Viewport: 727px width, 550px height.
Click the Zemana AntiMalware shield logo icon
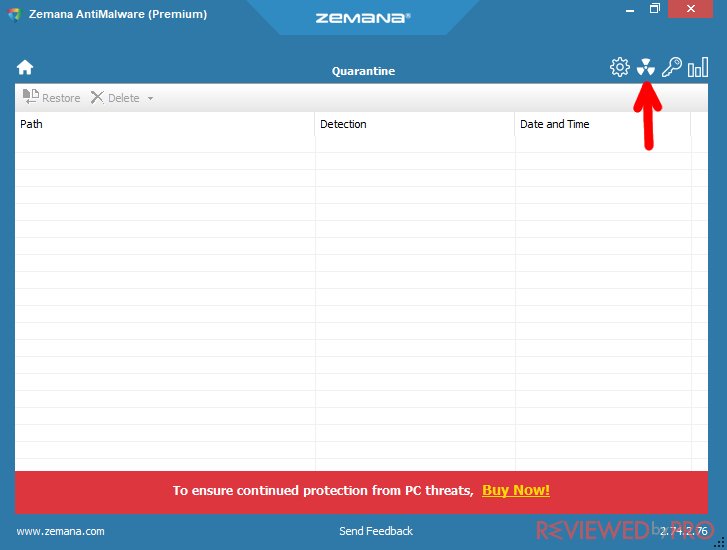point(15,14)
